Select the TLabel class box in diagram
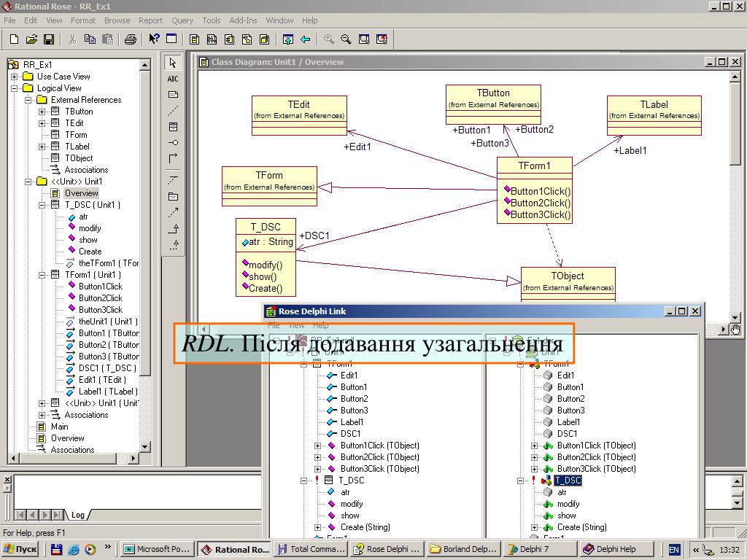 click(x=654, y=116)
